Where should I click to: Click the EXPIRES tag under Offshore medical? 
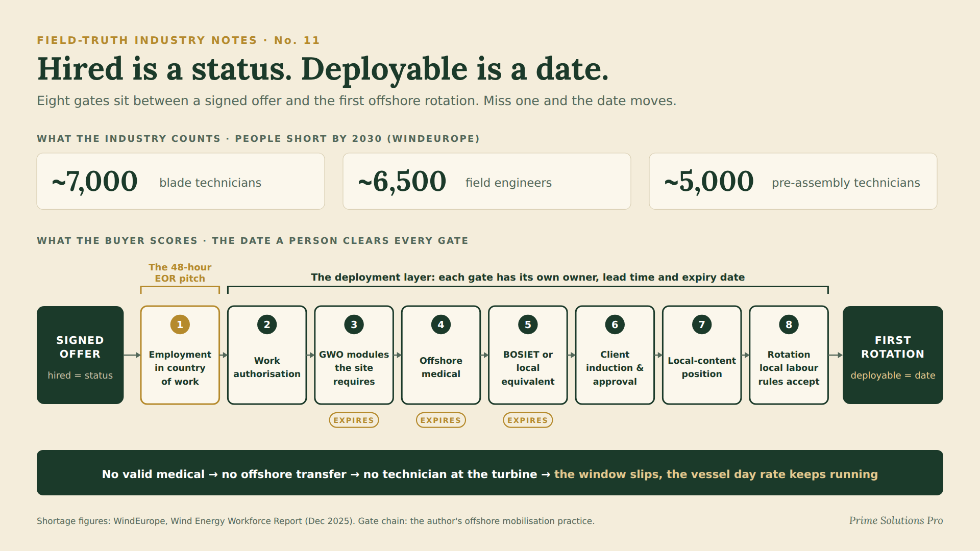(x=441, y=420)
